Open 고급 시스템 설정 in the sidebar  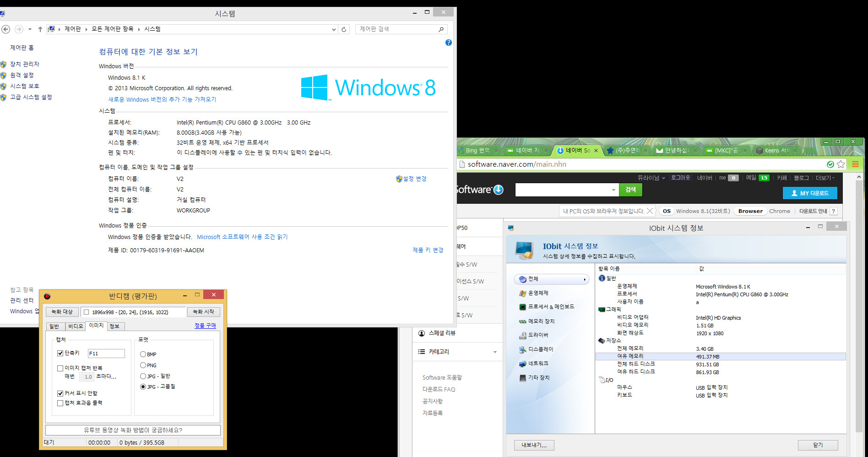(31, 97)
